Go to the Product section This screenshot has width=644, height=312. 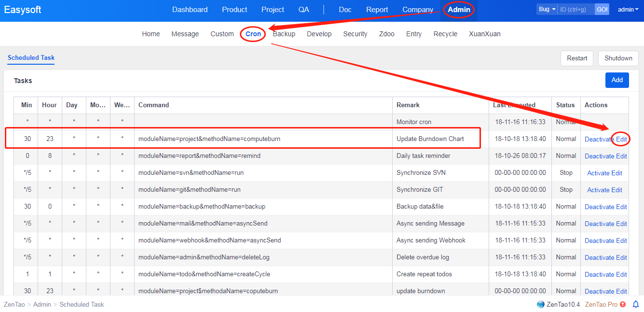234,10
